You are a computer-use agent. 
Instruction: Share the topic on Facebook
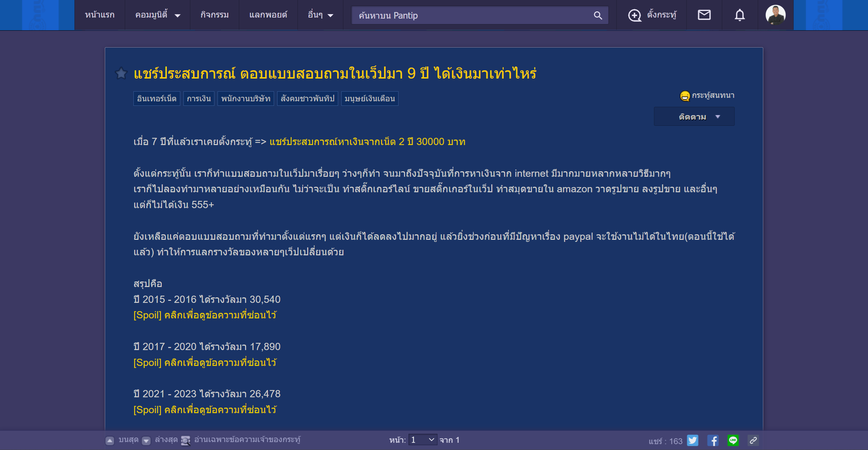click(713, 440)
